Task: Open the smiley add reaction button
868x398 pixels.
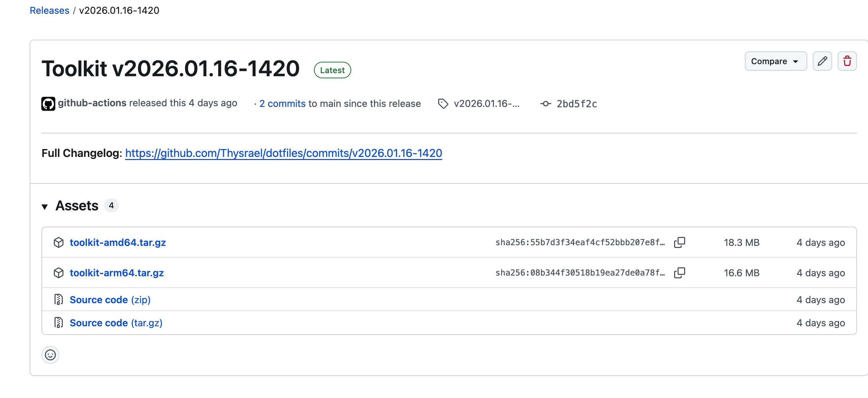Action: point(50,355)
